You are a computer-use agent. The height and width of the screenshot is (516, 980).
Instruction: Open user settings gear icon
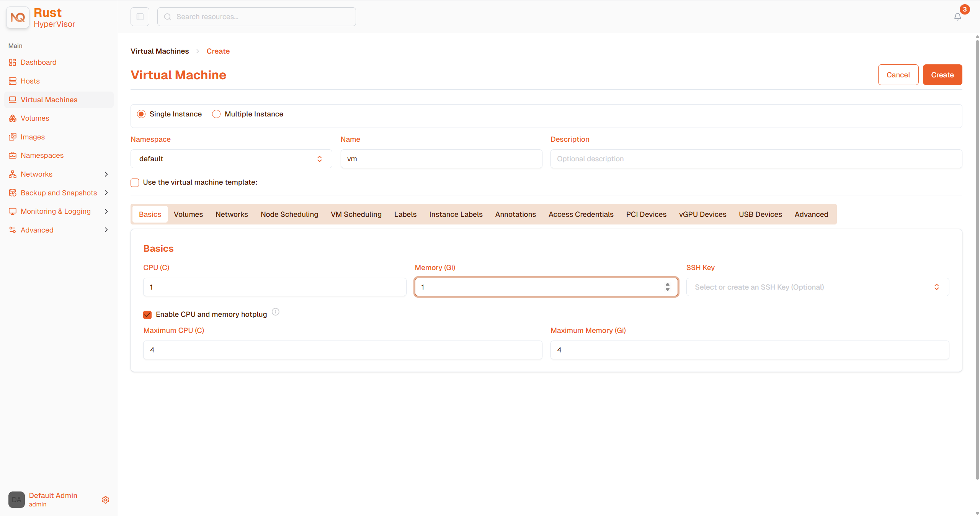tap(106, 500)
